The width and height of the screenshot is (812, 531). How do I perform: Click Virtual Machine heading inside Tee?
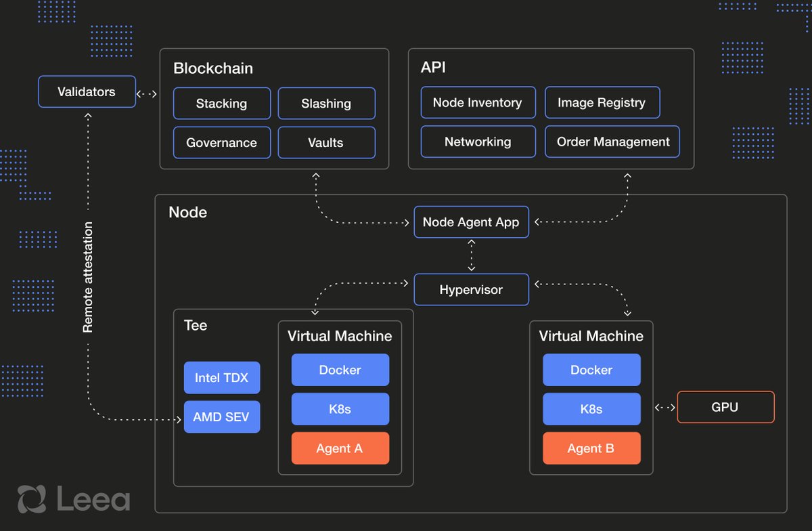[x=340, y=337]
